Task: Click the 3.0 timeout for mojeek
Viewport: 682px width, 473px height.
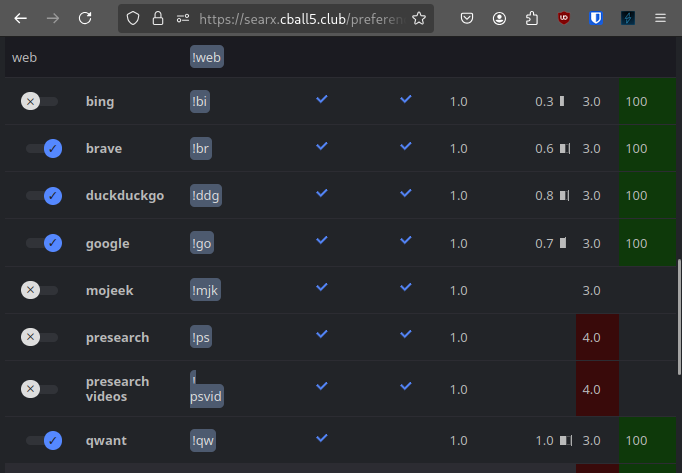Action: tap(592, 290)
